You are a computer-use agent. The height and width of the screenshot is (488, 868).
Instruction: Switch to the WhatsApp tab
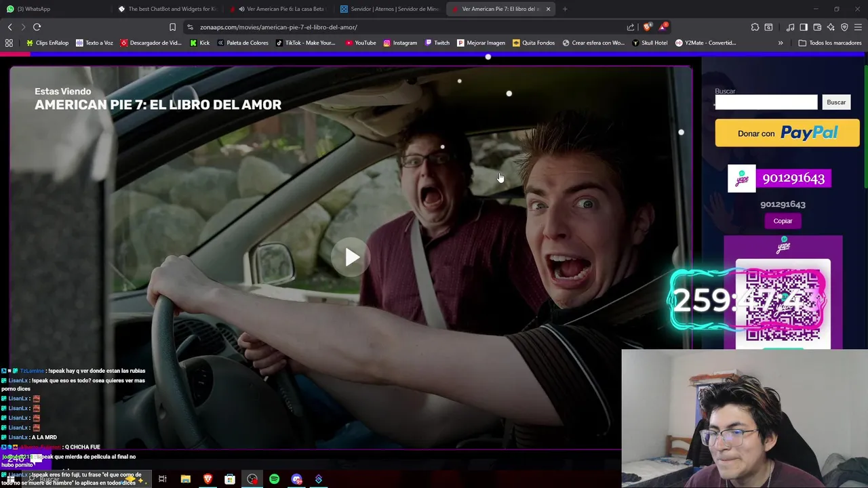(x=54, y=9)
